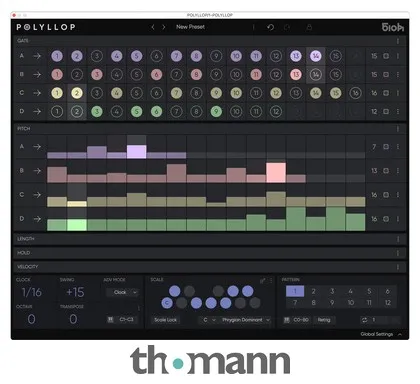Toggle the C root note in scale keyboard
Image resolution: width=420 pixels, height=384 pixels.
pyautogui.click(x=167, y=303)
